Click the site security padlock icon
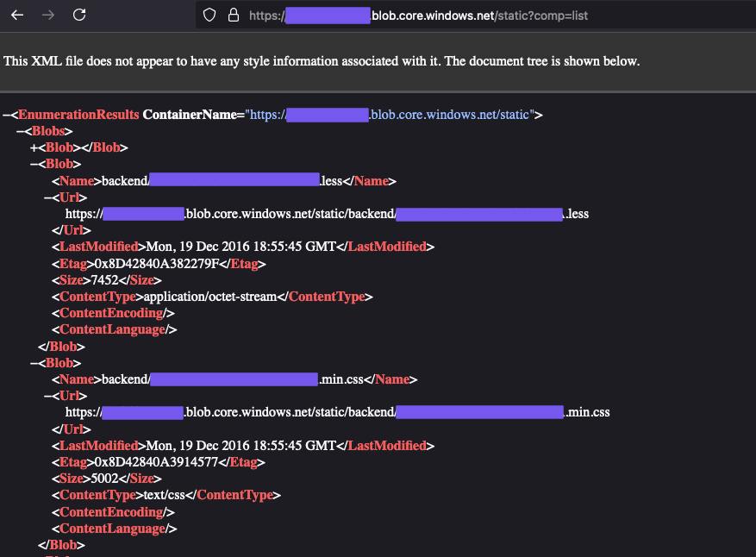This screenshot has height=557, width=756. 234,15
